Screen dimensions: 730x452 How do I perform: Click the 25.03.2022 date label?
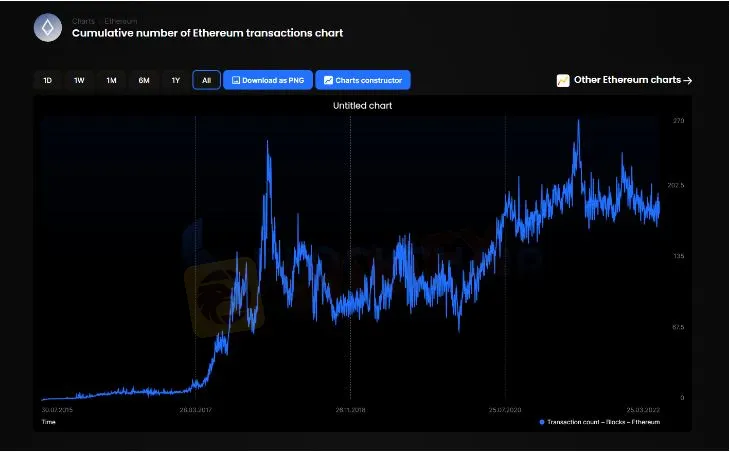(643, 410)
